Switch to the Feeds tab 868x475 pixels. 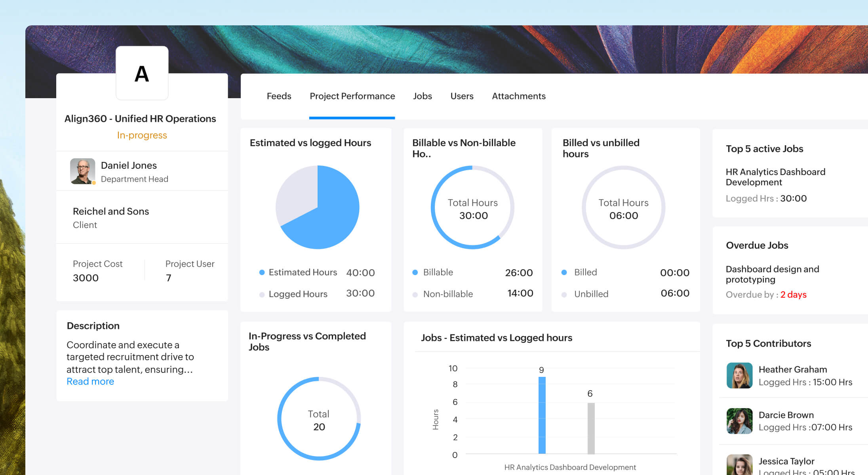(x=279, y=96)
